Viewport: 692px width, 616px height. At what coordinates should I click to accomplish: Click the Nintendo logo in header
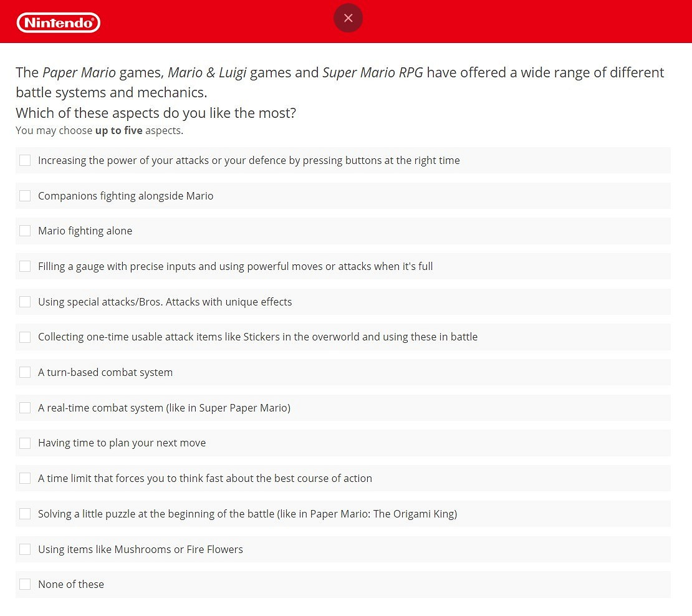pyautogui.click(x=59, y=23)
